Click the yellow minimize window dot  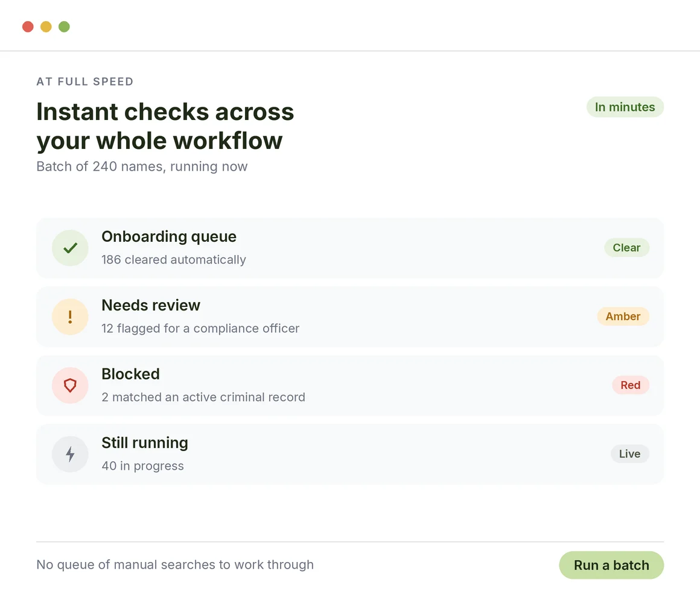(x=46, y=27)
